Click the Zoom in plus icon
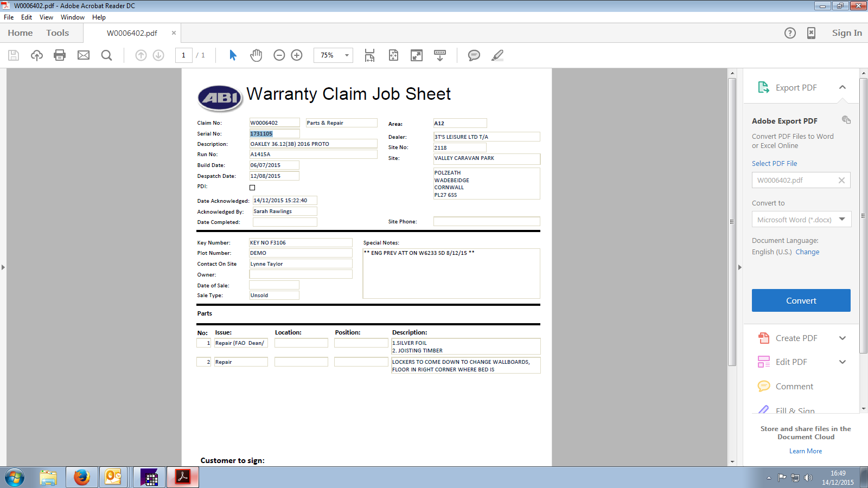Screen dimensions: 868x488 (x=297, y=55)
